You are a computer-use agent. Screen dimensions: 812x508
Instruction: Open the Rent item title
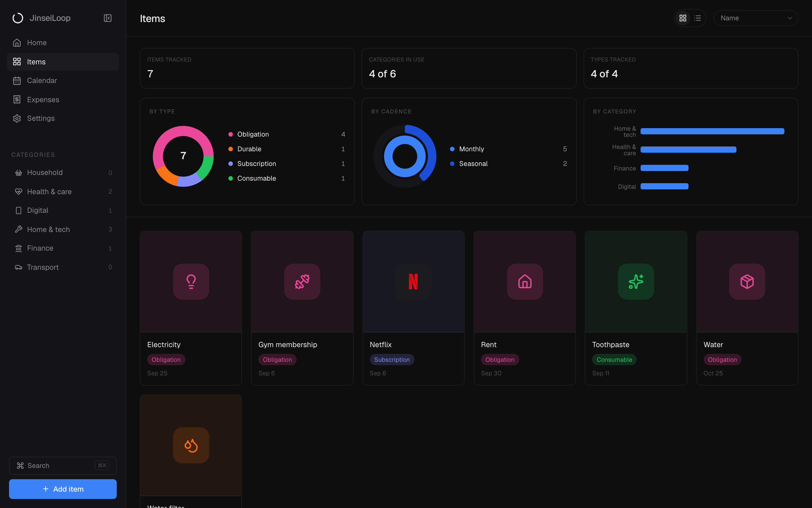489,345
